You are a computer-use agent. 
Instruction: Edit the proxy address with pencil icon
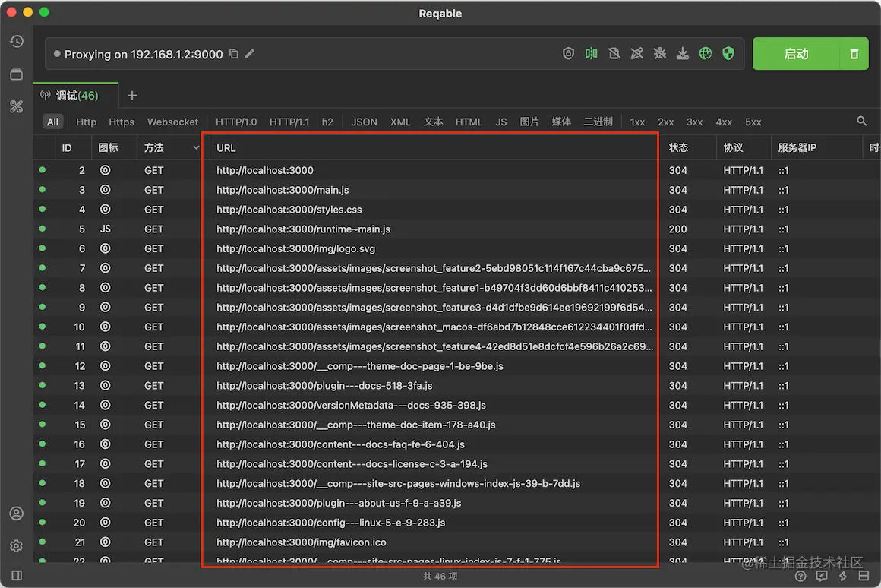coord(249,54)
